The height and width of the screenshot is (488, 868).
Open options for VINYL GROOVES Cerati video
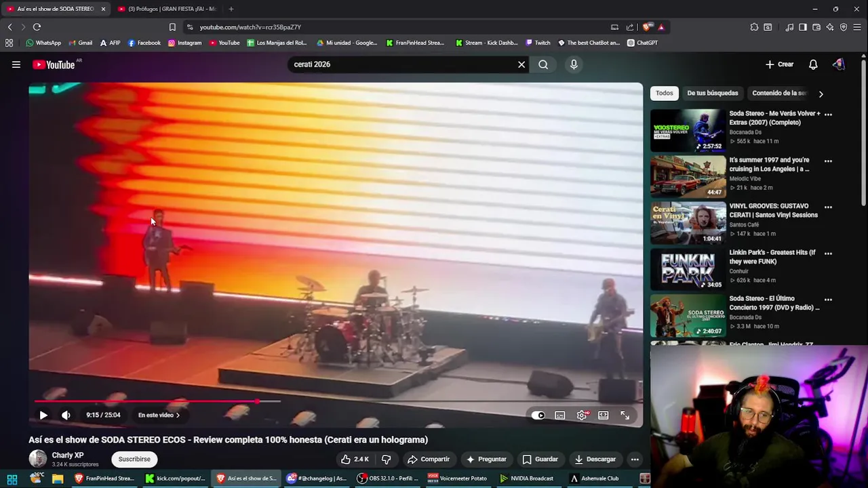click(828, 207)
